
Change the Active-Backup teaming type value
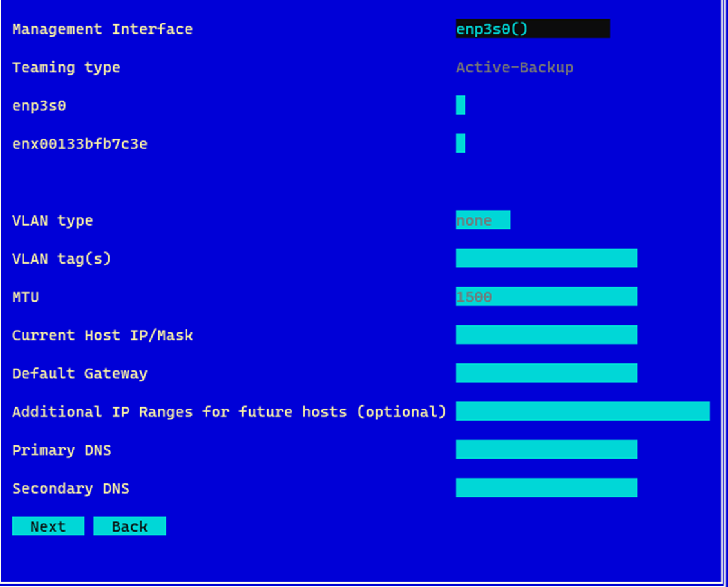(514, 68)
